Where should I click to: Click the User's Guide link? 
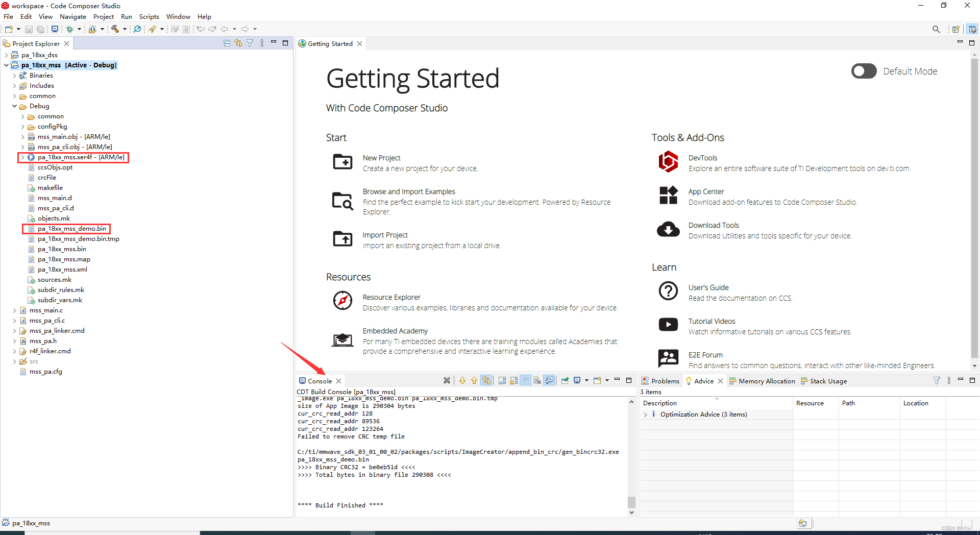[x=708, y=287]
